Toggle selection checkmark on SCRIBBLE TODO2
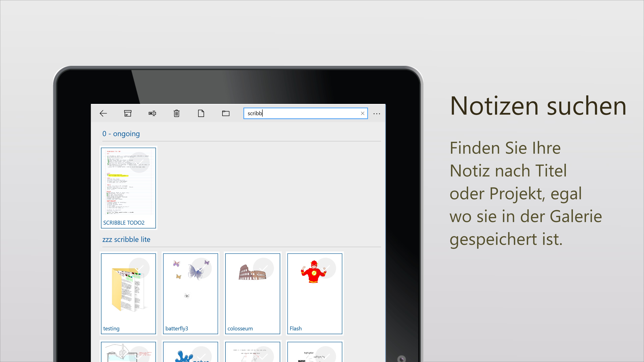644x362 pixels. click(139, 162)
